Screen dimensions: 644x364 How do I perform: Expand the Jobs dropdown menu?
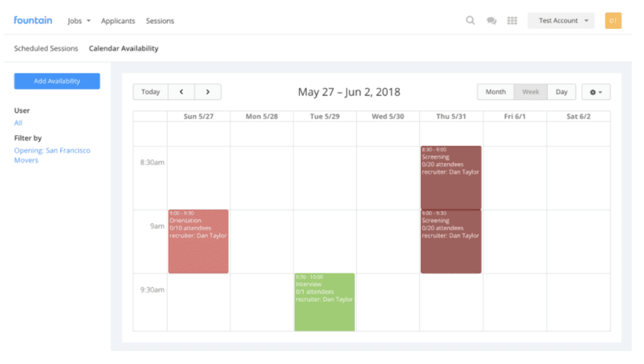point(79,21)
